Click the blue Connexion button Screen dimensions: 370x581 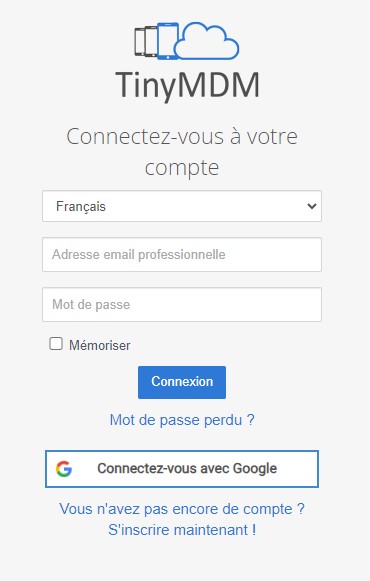pos(182,382)
